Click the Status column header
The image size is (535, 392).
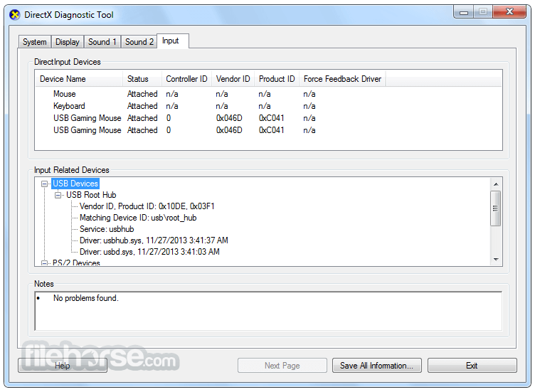click(142, 79)
